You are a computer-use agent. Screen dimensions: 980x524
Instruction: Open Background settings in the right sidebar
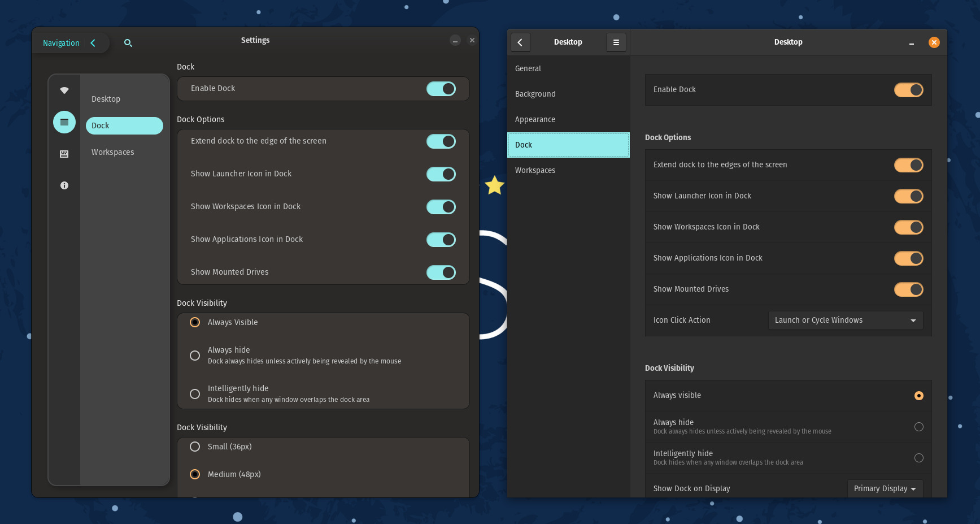(535, 94)
